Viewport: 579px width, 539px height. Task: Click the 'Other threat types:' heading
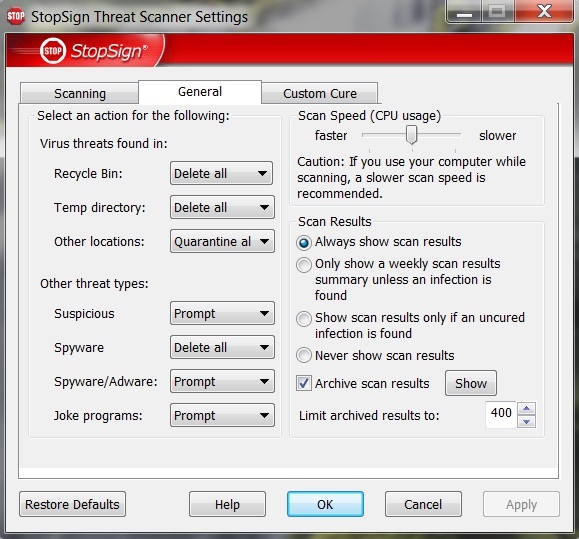point(94,284)
